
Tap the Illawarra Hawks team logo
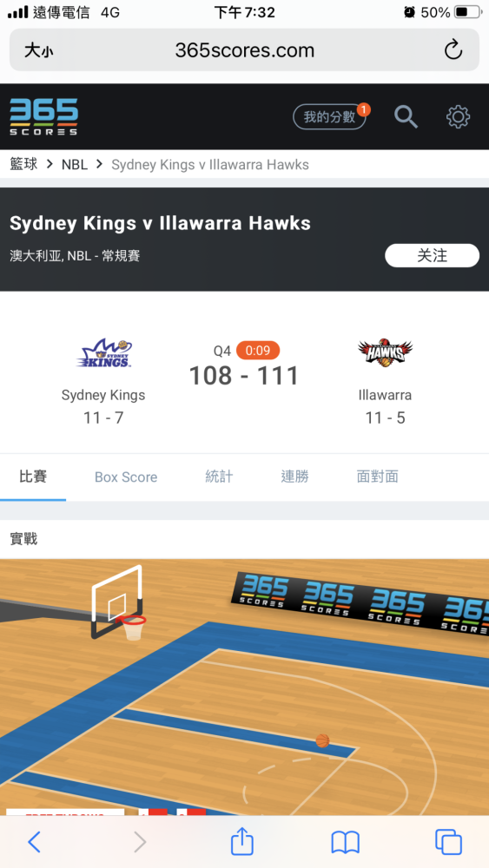pyautogui.click(x=385, y=352)
